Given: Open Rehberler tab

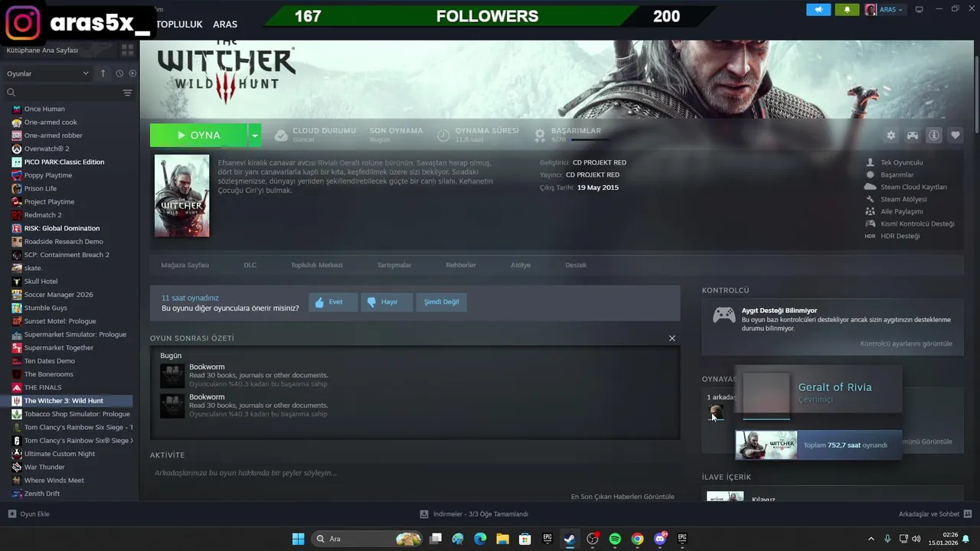Looking at the screenshot, I should pyautogui.click(x=461, y=265).
